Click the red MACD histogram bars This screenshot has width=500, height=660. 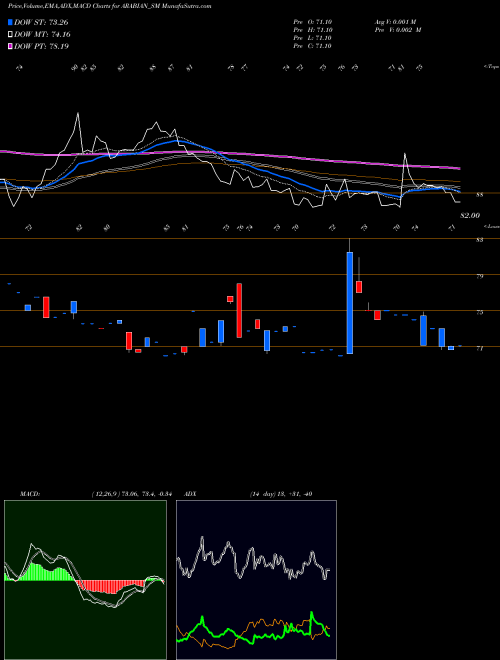coord(108,587)
